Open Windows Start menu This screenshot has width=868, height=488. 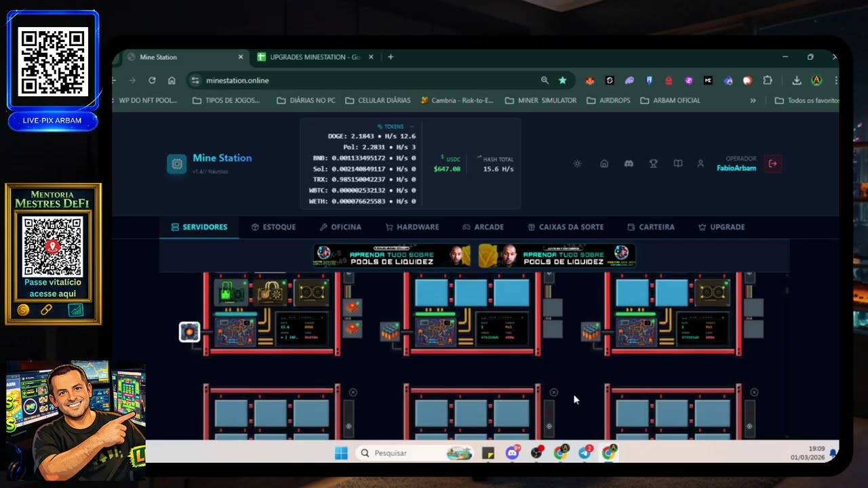341,453
